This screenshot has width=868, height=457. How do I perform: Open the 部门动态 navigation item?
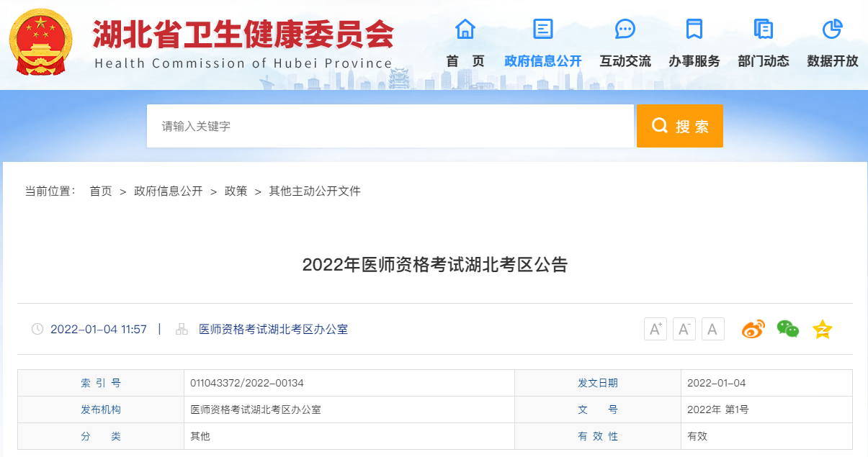click(x=764, y=61)
